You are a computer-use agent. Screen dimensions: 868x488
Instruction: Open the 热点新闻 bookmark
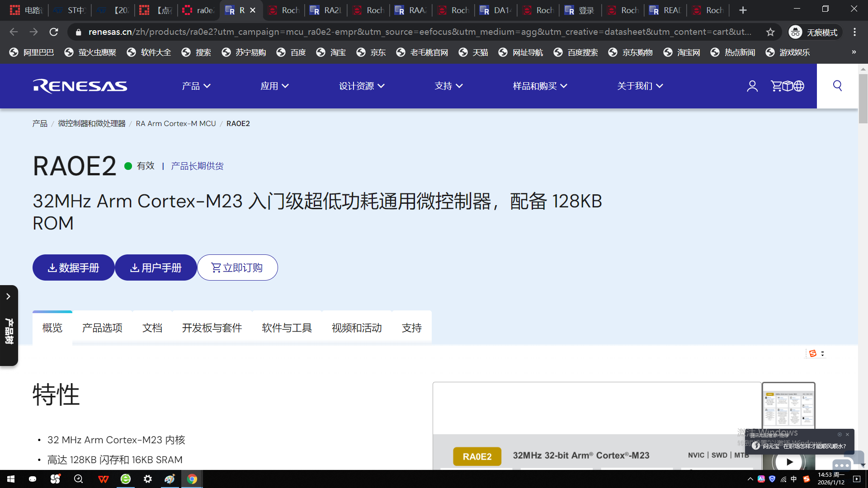(x=733, y=52)
